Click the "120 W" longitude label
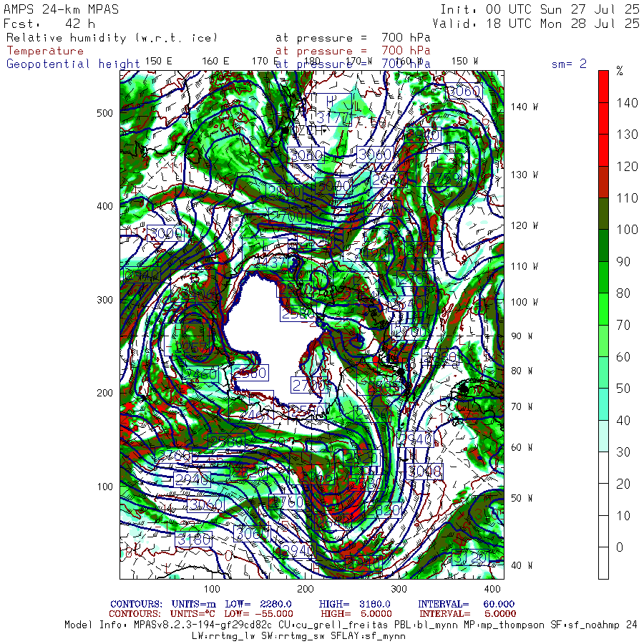644x644 pixels. point(524,225)
